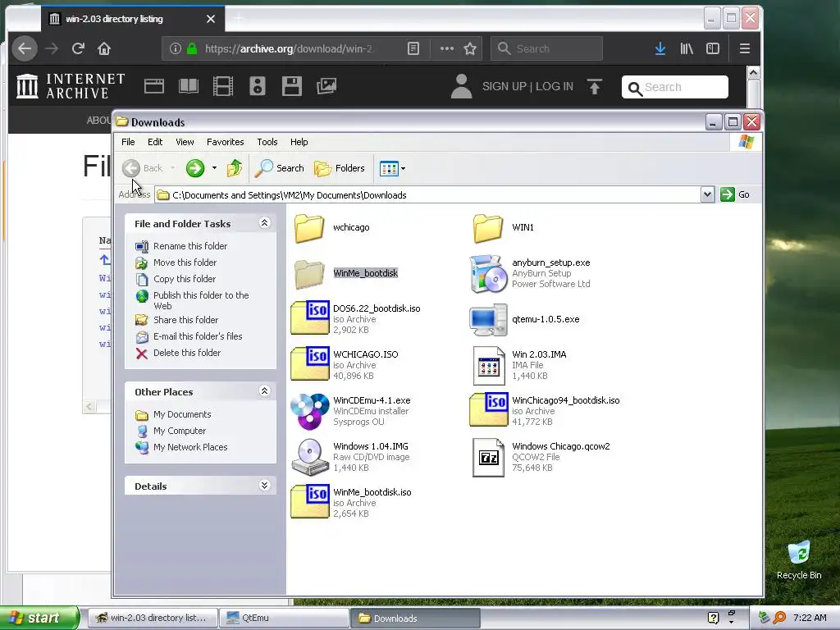Expand the Details panel
Viewport: 840px width, 630px height.
[264, 486]
